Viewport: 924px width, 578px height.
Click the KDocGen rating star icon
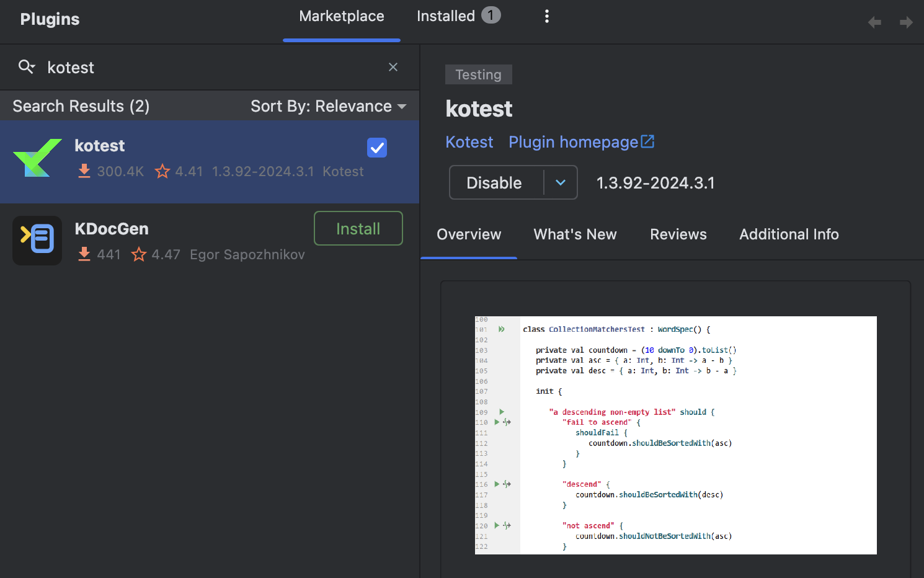pos(139,254)
